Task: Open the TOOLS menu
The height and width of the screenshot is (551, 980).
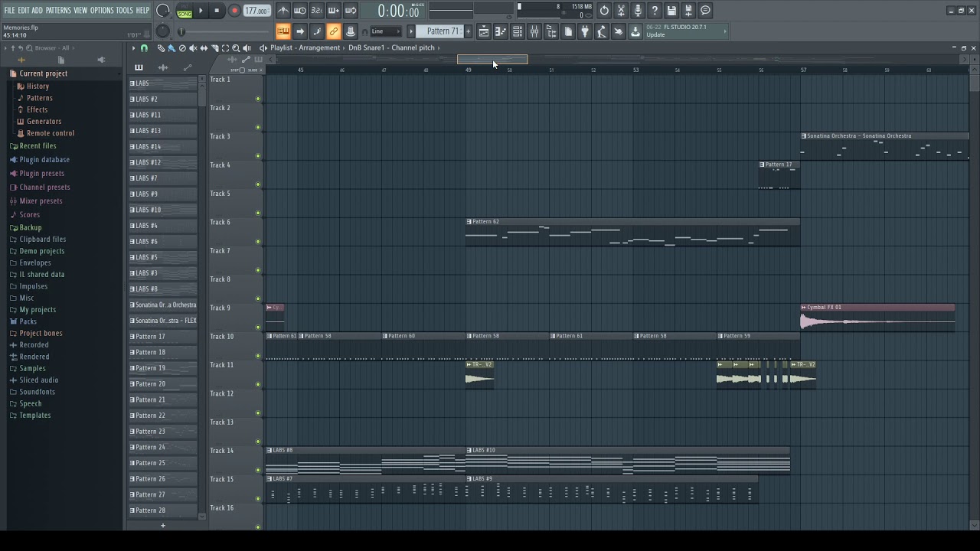Action: pyautogui.click(x=125, y=11)
